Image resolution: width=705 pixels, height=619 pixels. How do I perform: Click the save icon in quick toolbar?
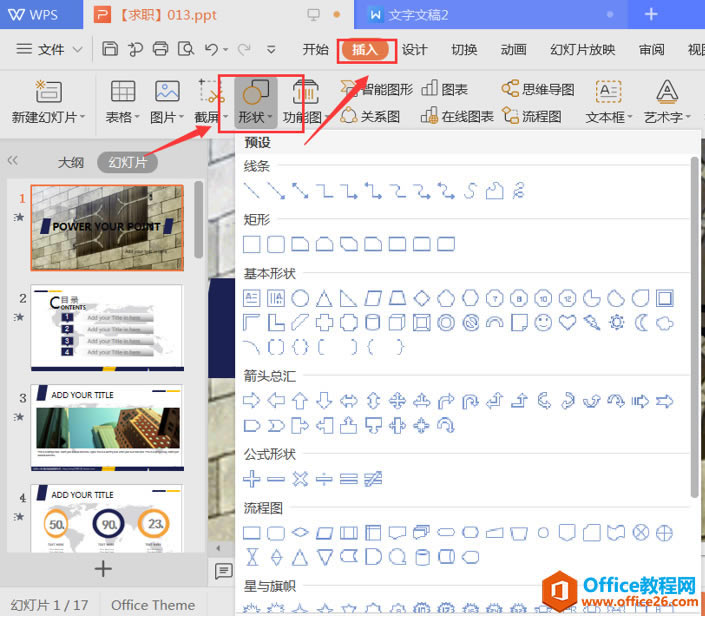110,49
